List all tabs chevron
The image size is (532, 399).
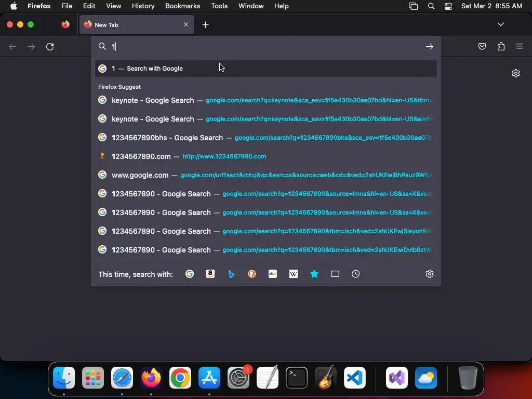coord(500,24)
